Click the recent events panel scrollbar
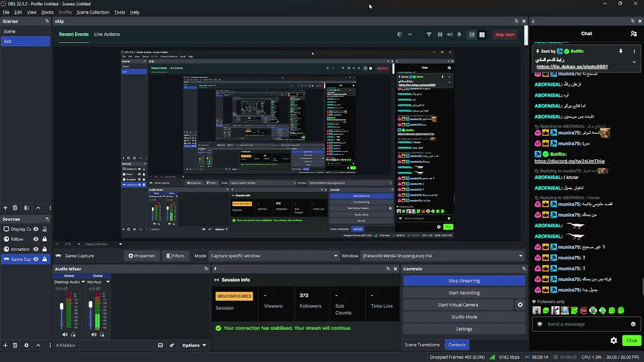 526,35
